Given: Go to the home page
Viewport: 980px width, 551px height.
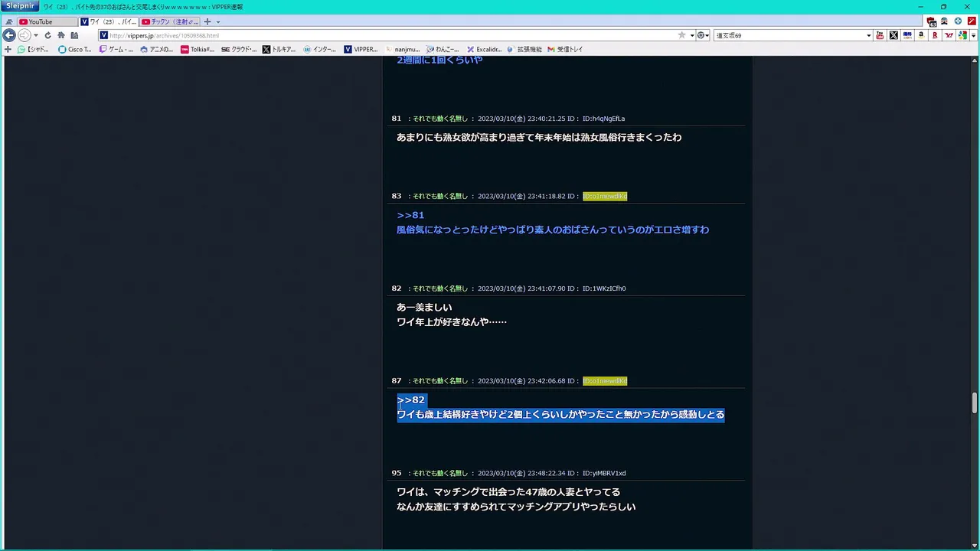Looking at the screenshot, I should (x=61, y=35).
